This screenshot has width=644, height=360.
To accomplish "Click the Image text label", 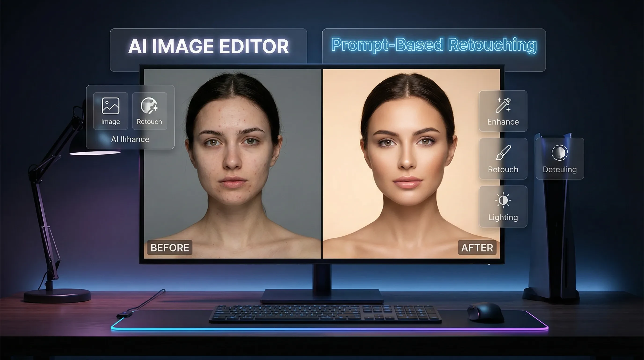I will 110,122.
